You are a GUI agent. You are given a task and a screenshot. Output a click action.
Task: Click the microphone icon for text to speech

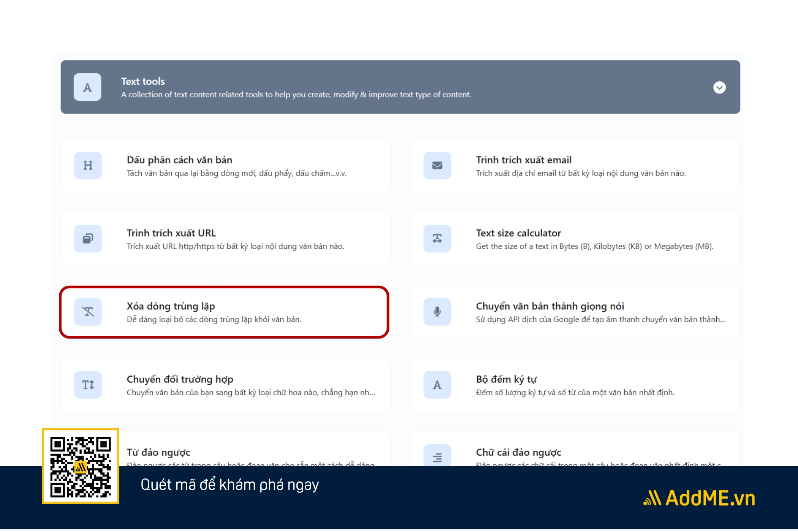point(437,312)
